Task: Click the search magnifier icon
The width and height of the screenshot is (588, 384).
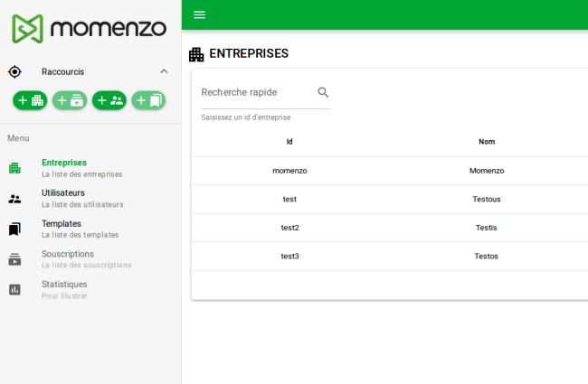Action: [323, 92]
